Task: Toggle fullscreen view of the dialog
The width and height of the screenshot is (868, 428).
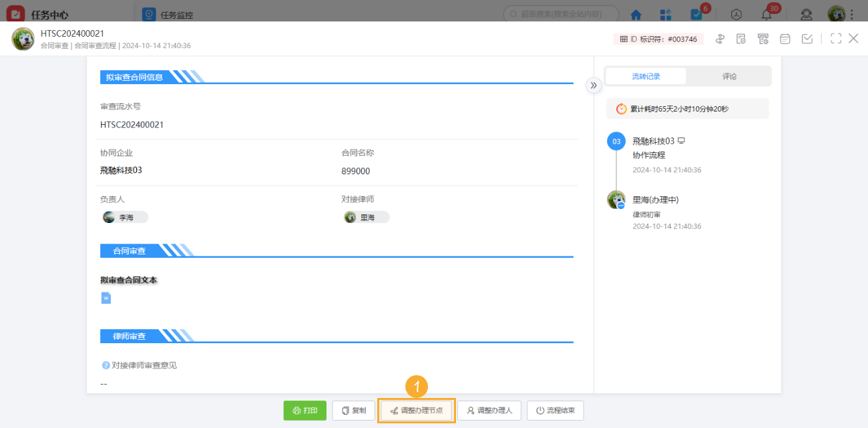Action: click(x=835, y=39)
